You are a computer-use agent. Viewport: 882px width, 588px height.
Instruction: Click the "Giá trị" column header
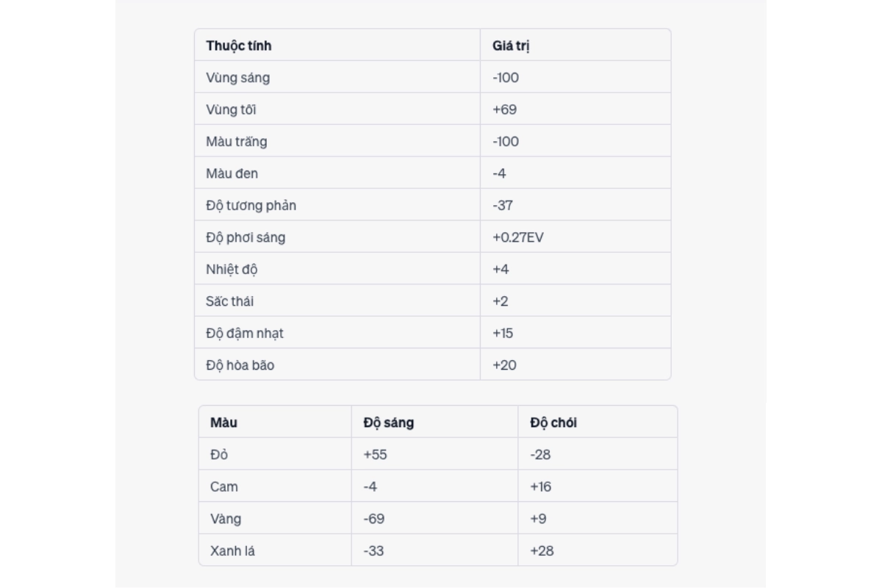[x=511, y=46]
